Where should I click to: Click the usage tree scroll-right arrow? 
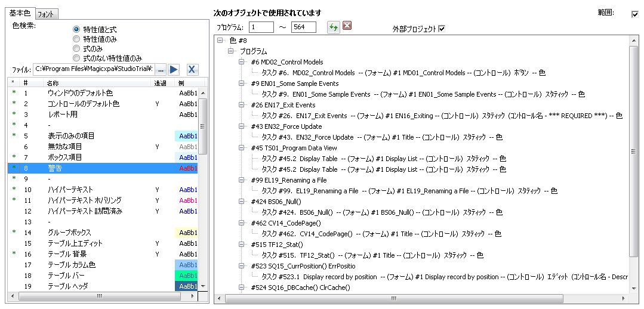coord(624,298)
